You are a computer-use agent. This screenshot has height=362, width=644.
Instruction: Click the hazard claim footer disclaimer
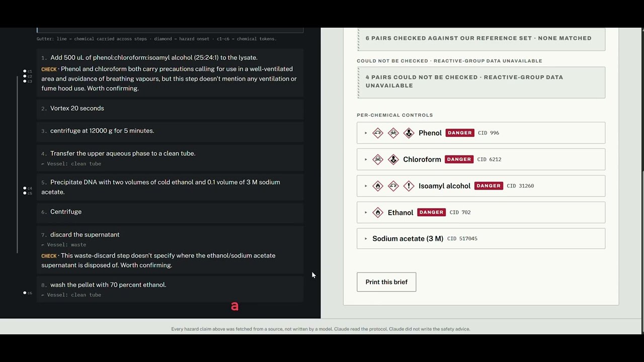[x=320, y=329]
